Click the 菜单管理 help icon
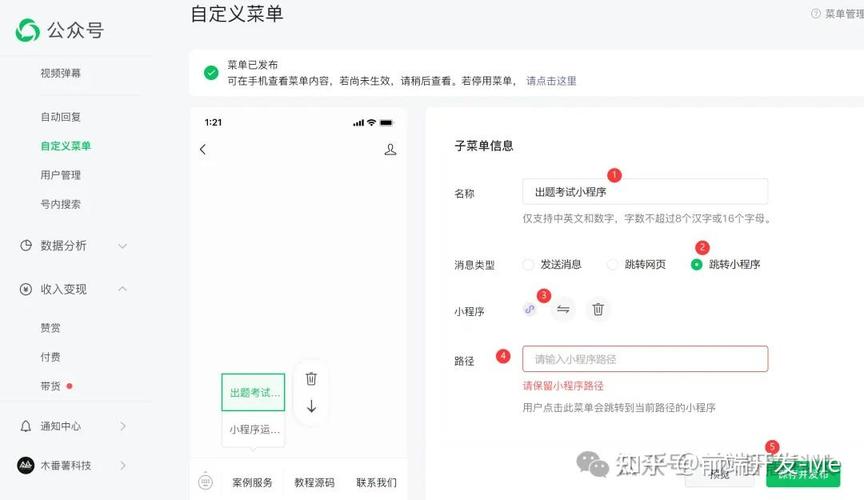Image resolution: width=864 pixels, height=500 pixels. 816,14
